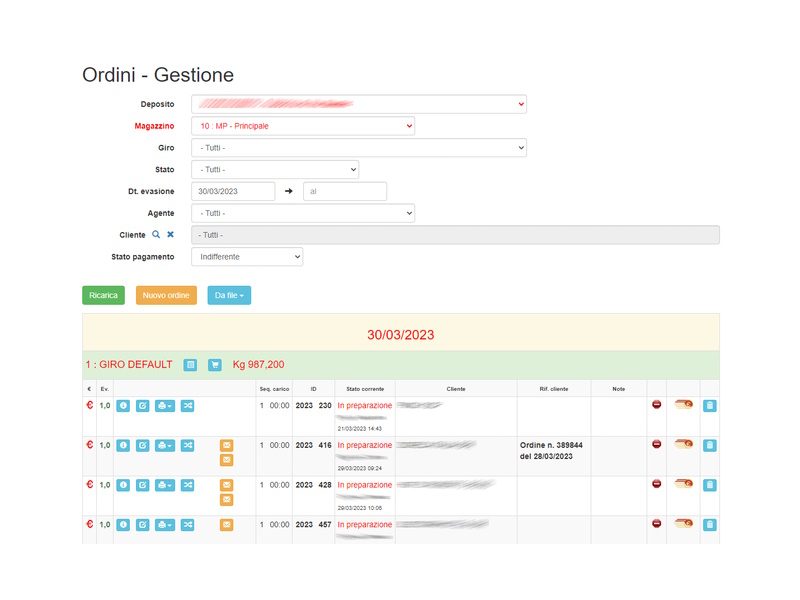The height and width of the screenshot is (600, 800).
Task: Shuffle icon for order ID 416
Action: coord(188,445)
